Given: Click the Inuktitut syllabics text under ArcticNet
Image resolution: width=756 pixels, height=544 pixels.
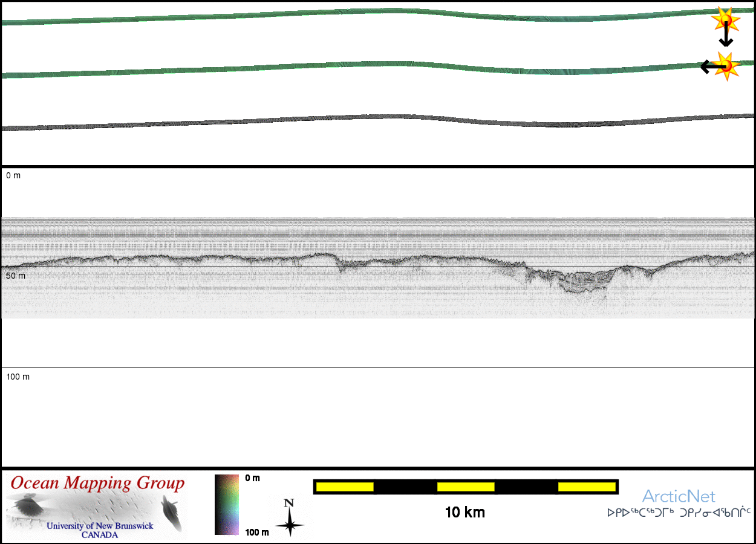Looking at the screenshot, I should pyautogui.click(x=679, y=513).
